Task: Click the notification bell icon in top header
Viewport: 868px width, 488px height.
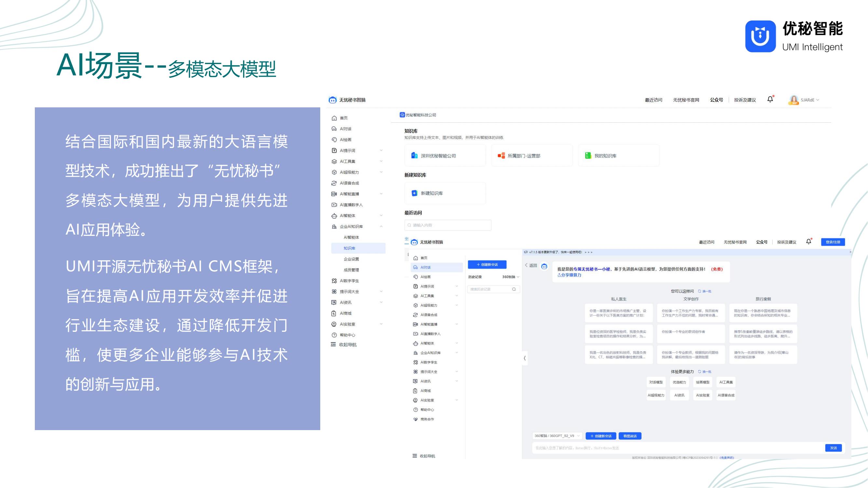Action: click(770, 99)
